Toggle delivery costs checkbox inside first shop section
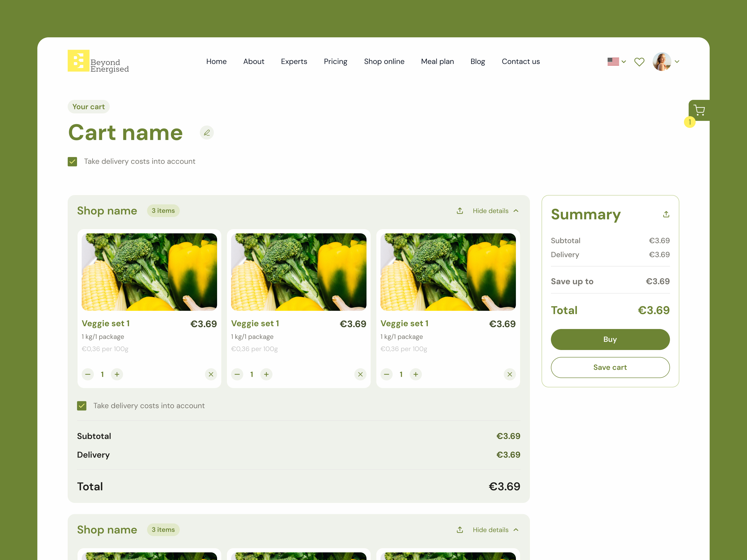747x560 pixels. [82, 406]
